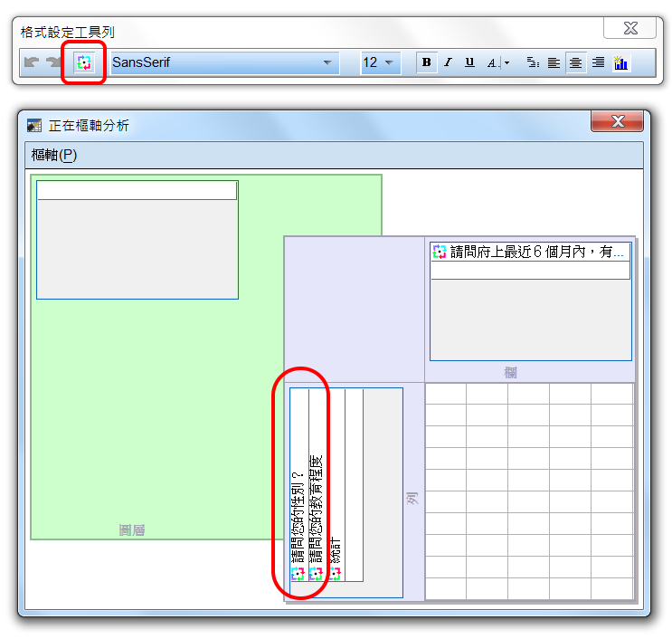Open the 樞軸(P) menu
The width and height of the screenshot is (672, 639).
54,155
